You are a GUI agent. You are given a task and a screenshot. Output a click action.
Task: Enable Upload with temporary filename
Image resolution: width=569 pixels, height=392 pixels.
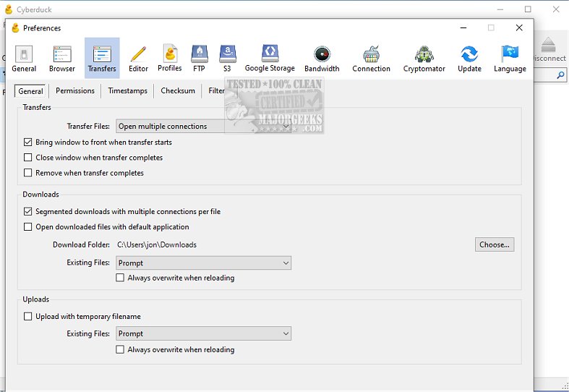tap(28, 316)
